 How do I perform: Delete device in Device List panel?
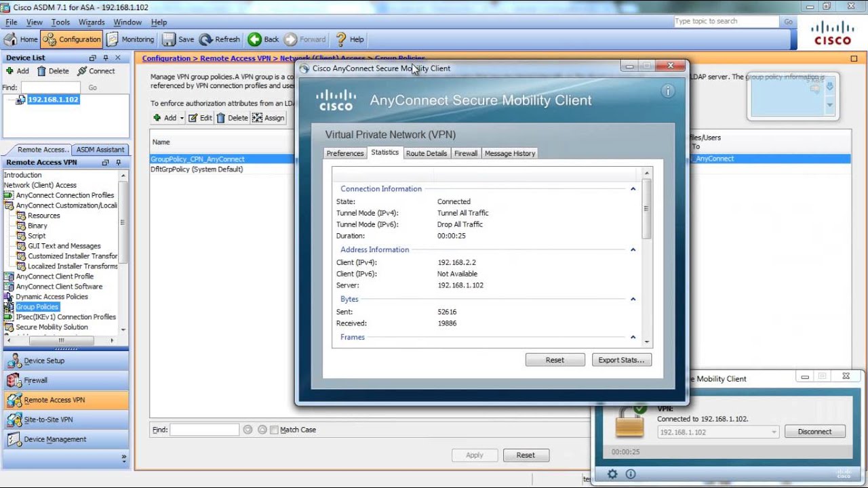click(53, 70)
